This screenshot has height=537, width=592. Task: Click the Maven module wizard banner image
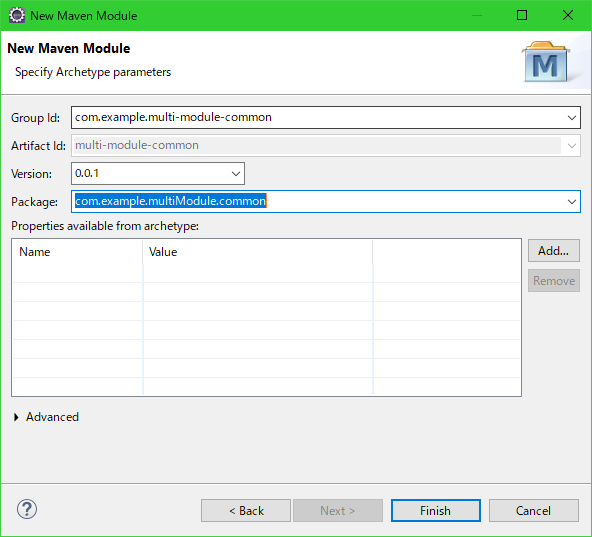click(x=546, y=62)
